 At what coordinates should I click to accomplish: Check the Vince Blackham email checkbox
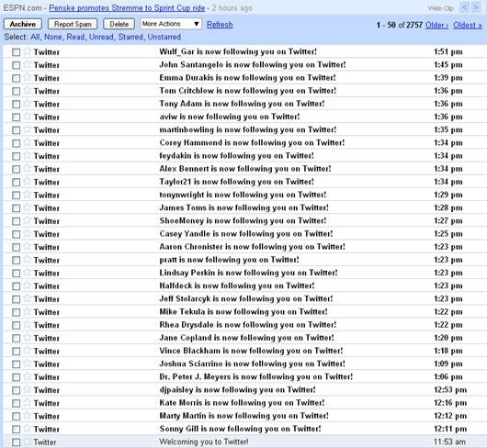(17, 352)
